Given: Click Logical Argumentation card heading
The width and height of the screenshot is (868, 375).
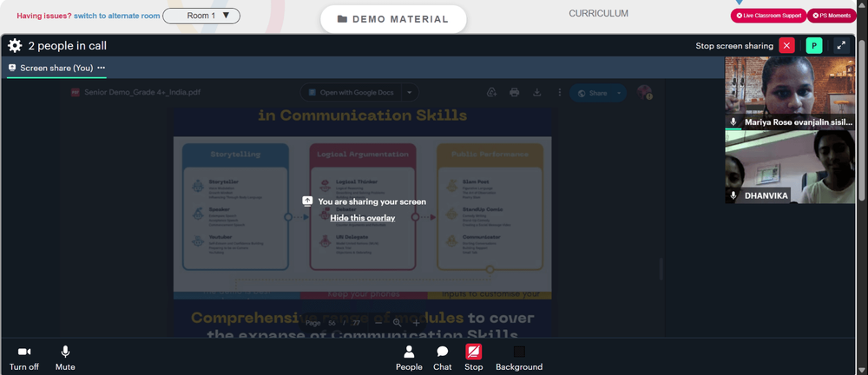Looking at the screenshot, I should (x=363, y=154).
